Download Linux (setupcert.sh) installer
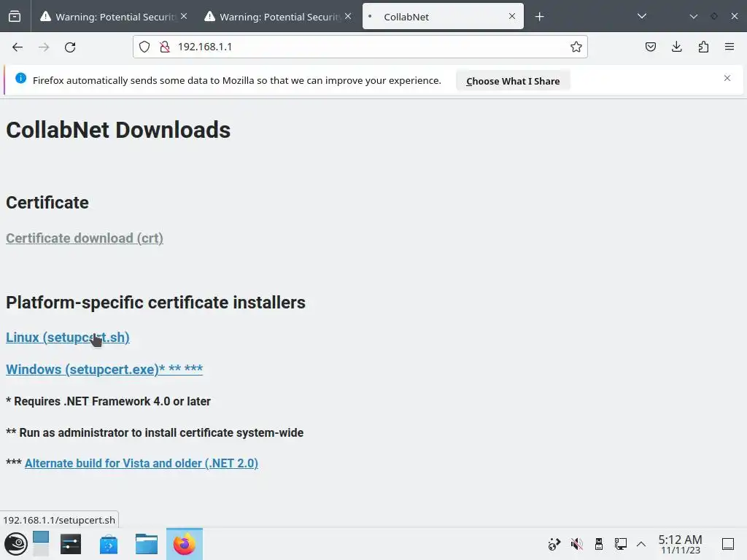This screenshot has width=747, height=560. click(x=68, y=337)
